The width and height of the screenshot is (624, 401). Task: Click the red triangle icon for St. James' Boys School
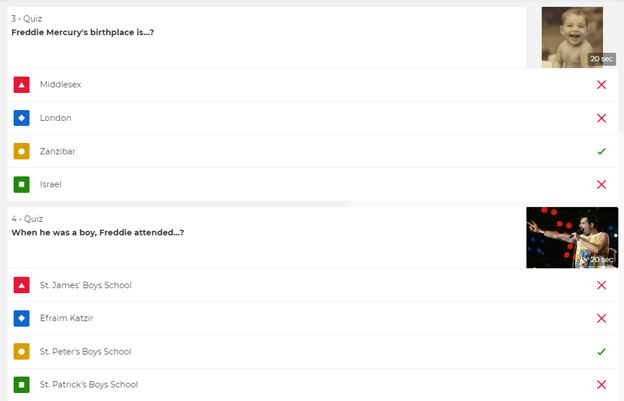pyautogui.click(x=21, y=286)
